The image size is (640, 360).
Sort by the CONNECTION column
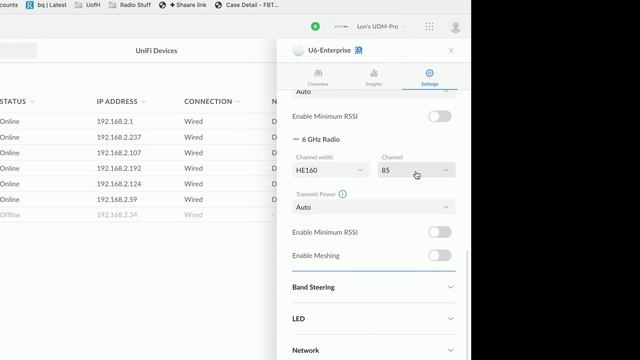[x=212, y=101]
